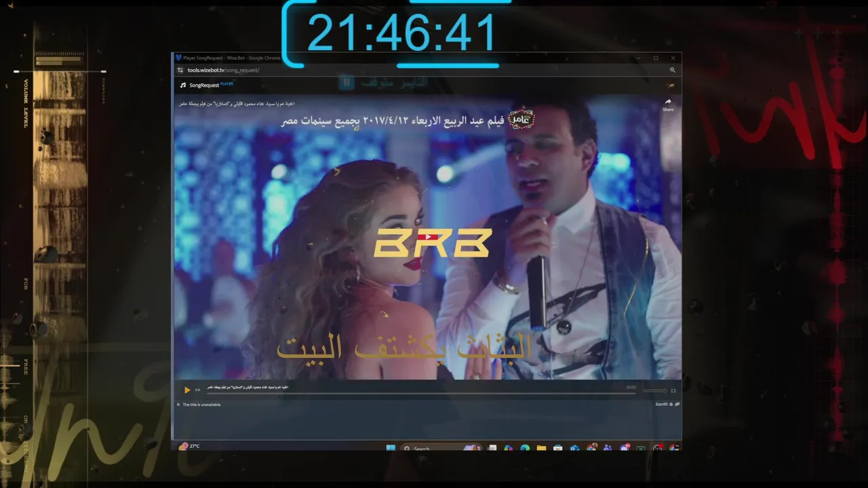This screenshot has width=868, height=488.
Task: Open the Windows Start menu
Action: (x=391, y=448)
